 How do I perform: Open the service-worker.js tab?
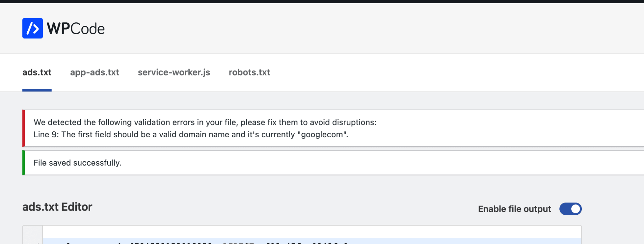pos(174,72)
